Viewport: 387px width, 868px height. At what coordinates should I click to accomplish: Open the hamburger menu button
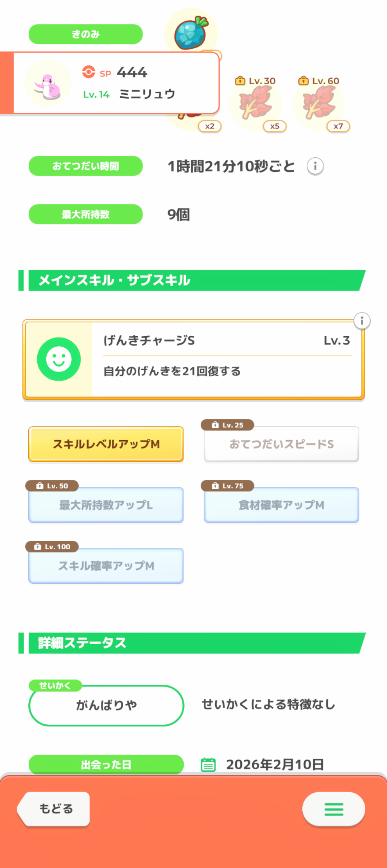coord(333,809)
